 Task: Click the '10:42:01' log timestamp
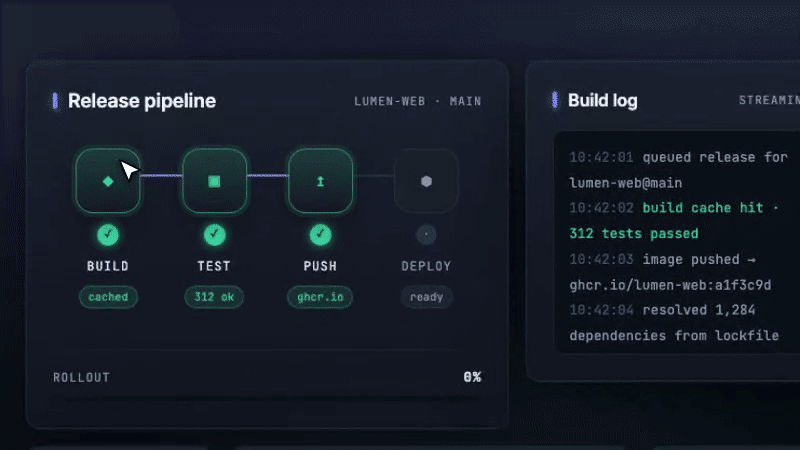(602, 157)
